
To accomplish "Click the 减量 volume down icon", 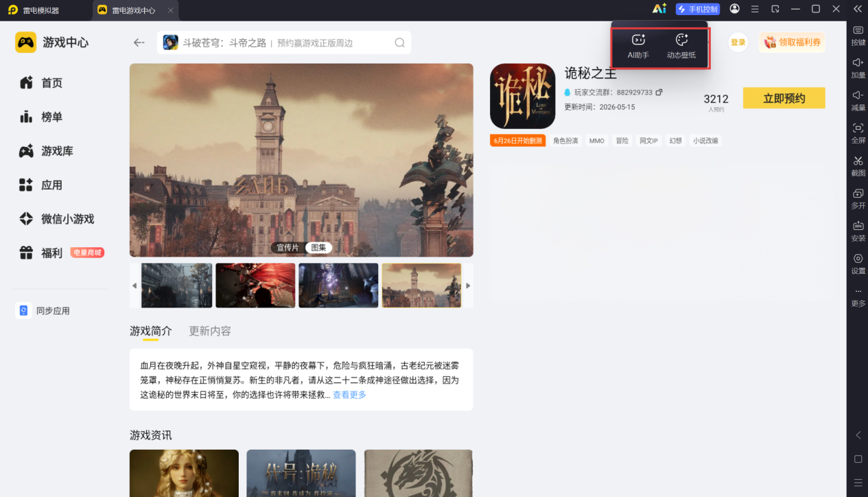I will click(858, 101).
